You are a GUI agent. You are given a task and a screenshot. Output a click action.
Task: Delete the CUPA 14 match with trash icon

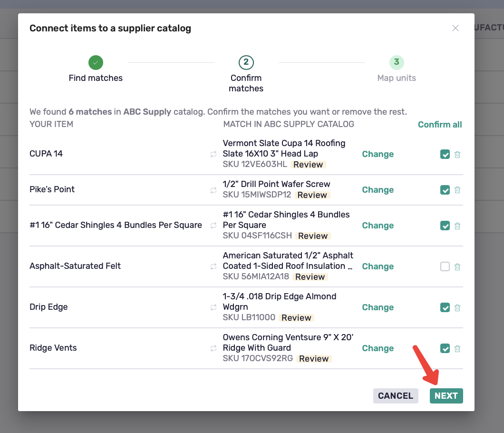tap(457, 155)
